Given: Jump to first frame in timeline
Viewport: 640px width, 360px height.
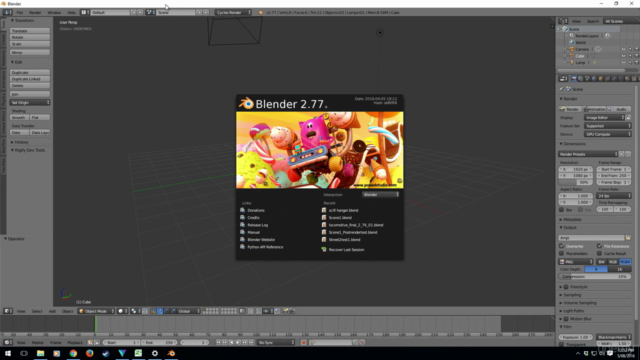Looking at the screenshot, I should pos(218,342).
